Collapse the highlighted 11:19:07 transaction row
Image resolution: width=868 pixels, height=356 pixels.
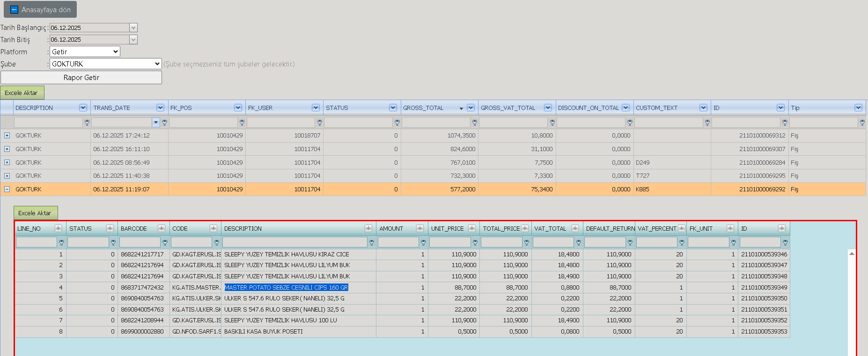[7, 189]
